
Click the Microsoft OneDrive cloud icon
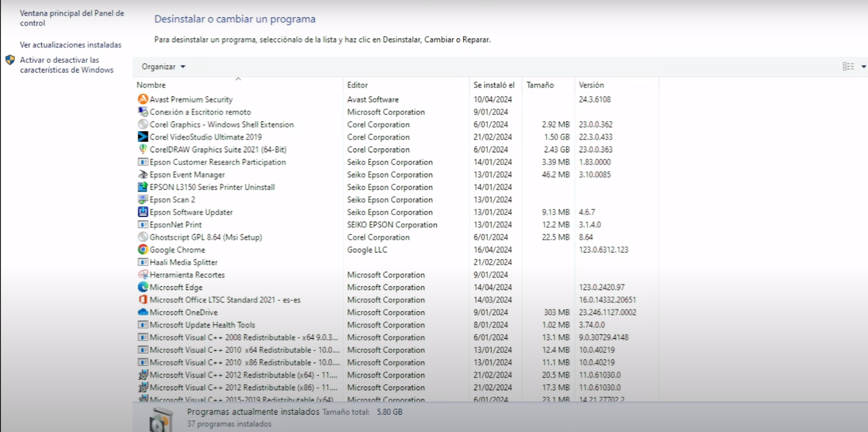[143, 312]
